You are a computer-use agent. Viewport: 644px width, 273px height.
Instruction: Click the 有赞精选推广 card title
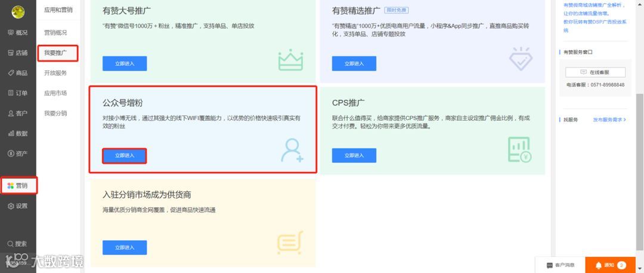(x=356, y=10)
